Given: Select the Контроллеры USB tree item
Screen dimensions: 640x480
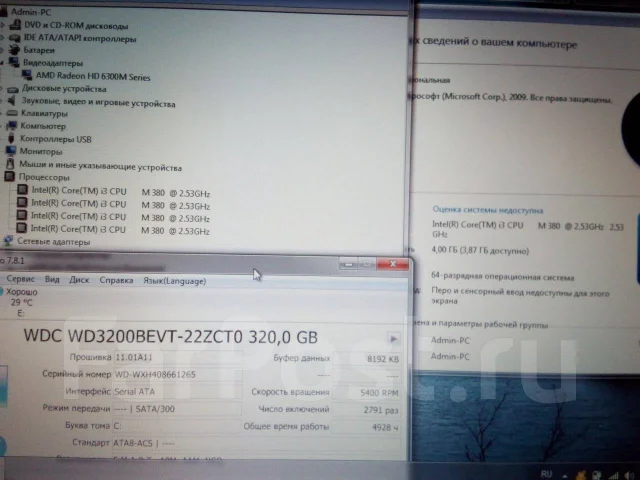Looking at the screenshot, I should pos(56,139).
